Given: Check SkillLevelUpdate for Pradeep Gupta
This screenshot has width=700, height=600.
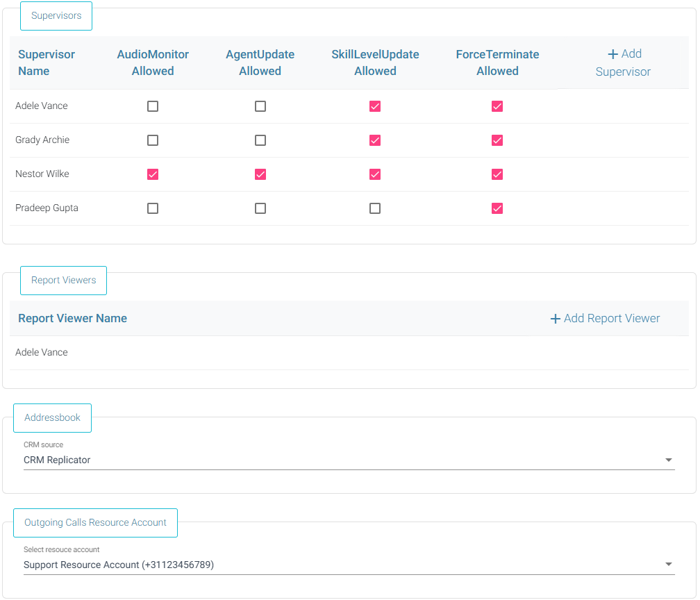Looking at the screenshot, I should pos(375,208).
